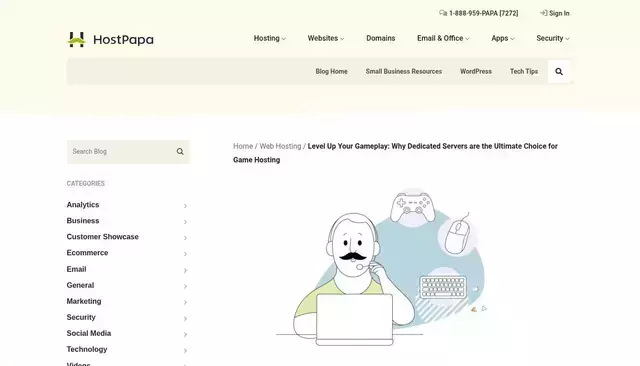The image size is (640, 366).
Task: Click the chevron next to Customer Showcase
Action: click(185, 237)
